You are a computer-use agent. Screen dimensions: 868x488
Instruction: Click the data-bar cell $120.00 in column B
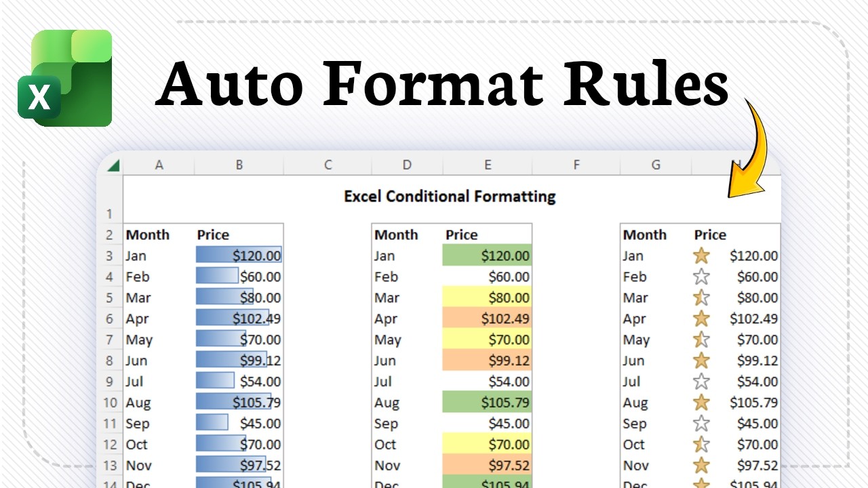click(239, 256)
